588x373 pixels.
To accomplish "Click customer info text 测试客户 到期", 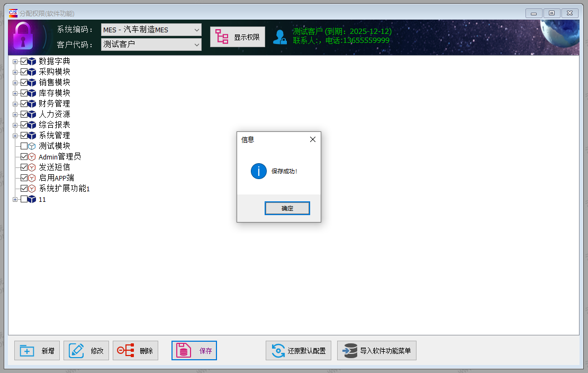I will pyautogui.click(x=342, y=31).
